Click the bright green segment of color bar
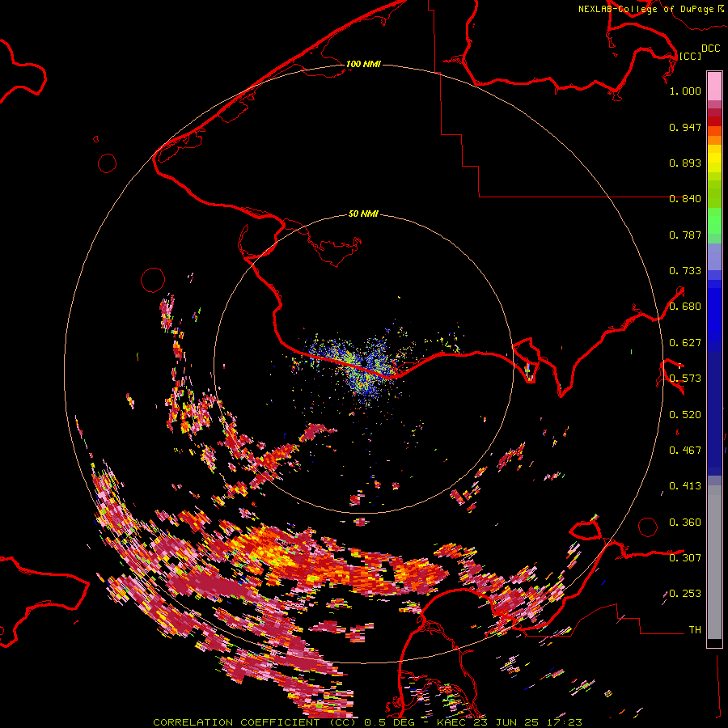This screenshot has height=728, width=728. (x=714, y=221)
